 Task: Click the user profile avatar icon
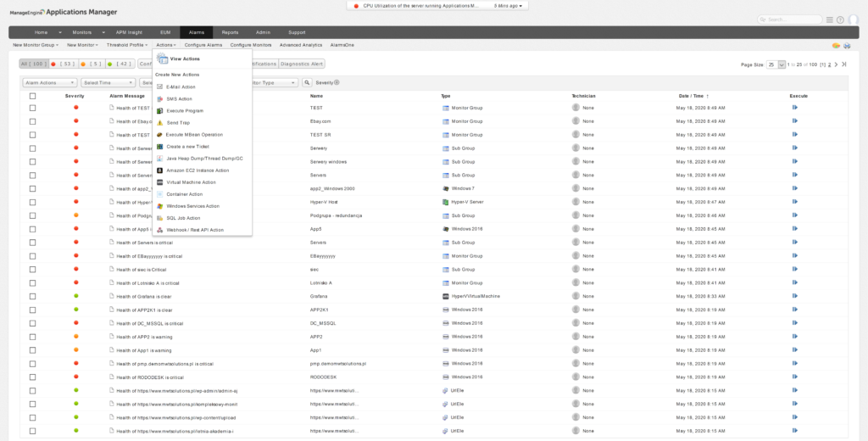coord(851,20)
